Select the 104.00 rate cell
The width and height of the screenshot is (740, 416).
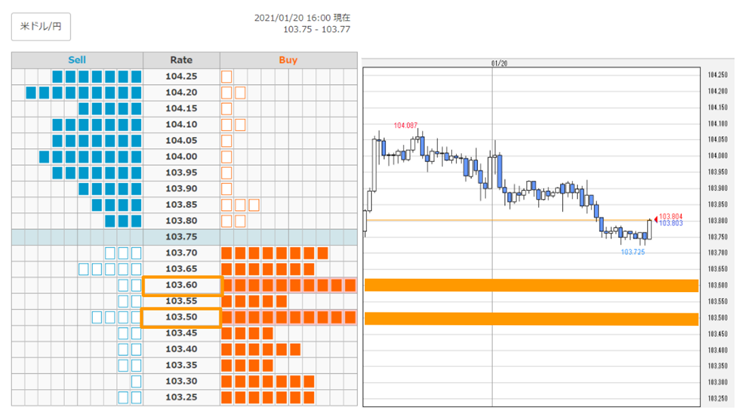(x=181, y=157)
